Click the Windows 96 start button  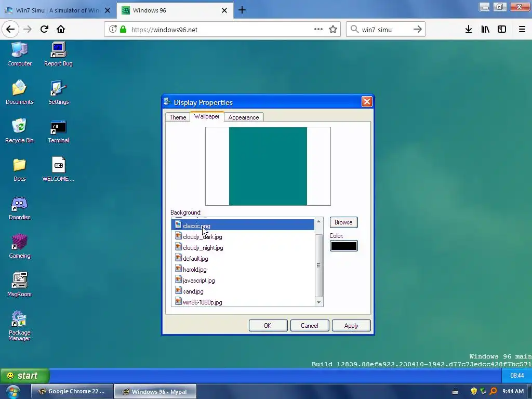point(24,376)
